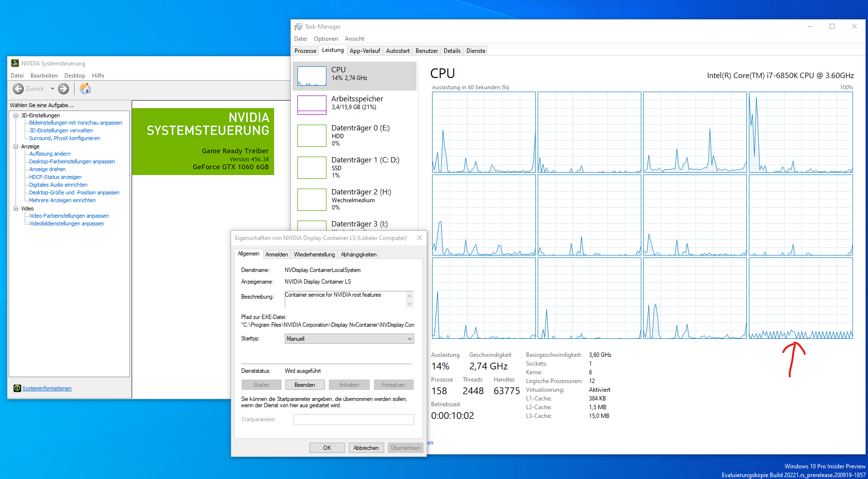The height and width of the screenshot is (479, 868).
Task: Select CPU in the Task-Manager sidebar
Action: [355, 76]
